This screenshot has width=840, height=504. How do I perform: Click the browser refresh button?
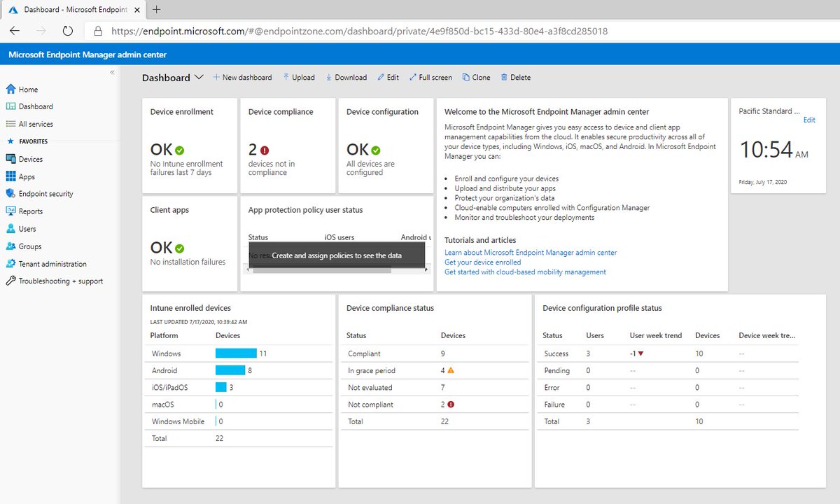[x=68, y=31]
